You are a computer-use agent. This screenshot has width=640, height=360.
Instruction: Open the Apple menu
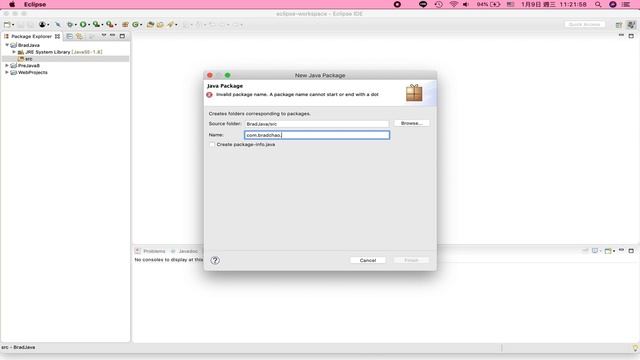tap(12, 4)
